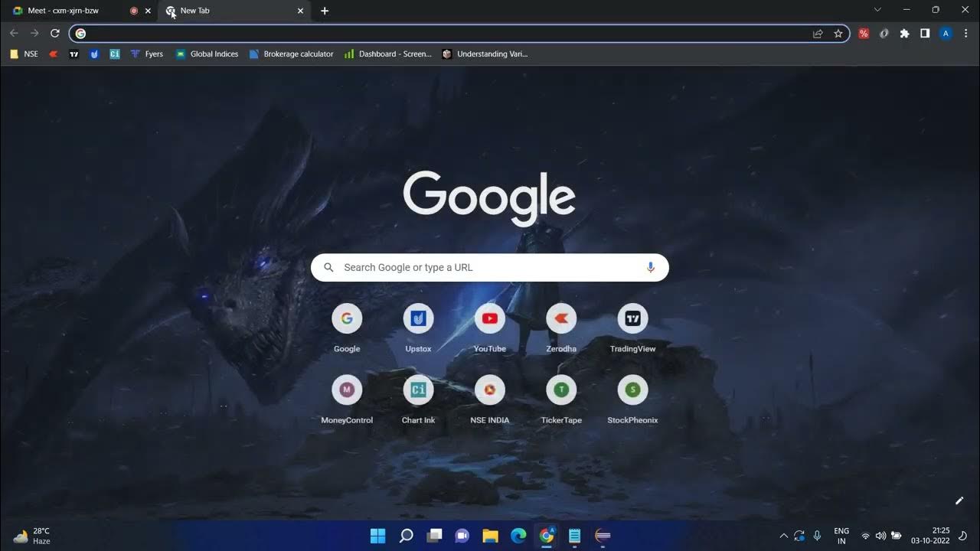Screen dimensions: 980x551
Task: Open the Brokerage calculator bookmark
Action: point(291,54)
